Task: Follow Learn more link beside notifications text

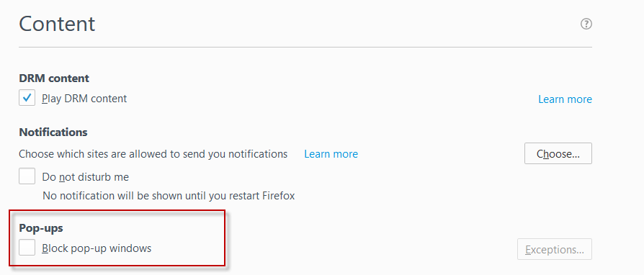Action: click(x=331, y=154)
